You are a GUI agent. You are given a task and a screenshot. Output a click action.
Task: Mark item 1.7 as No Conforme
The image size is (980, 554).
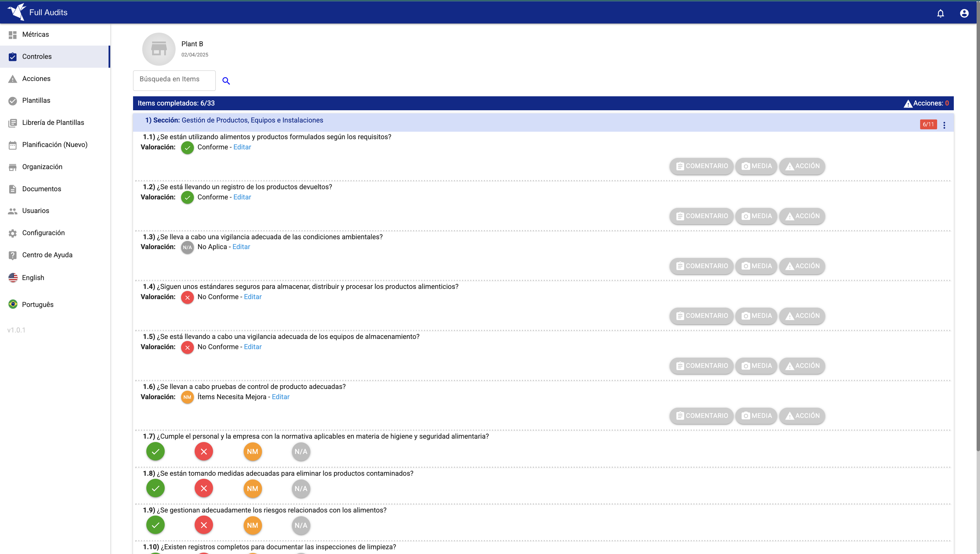[204, 452]
